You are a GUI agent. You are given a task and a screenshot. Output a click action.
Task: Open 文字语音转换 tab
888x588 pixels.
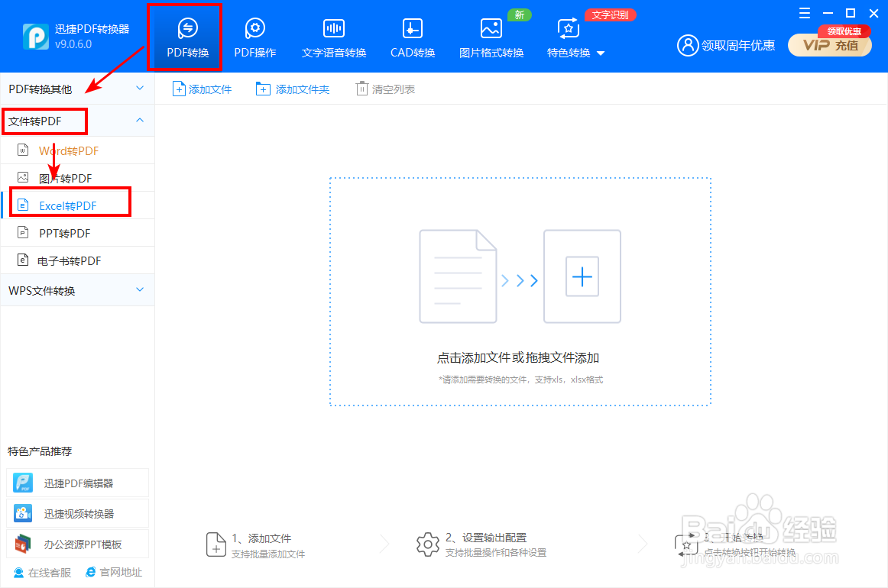click(333, 38)
